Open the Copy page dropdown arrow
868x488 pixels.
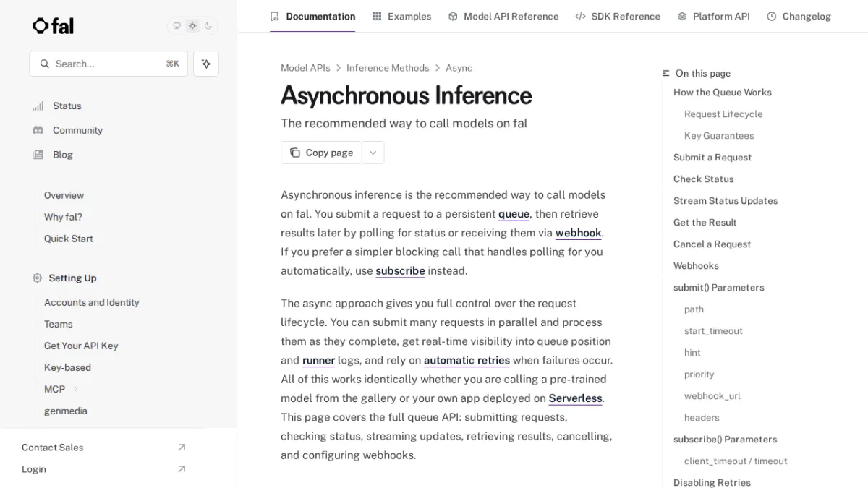click(373, 153)
